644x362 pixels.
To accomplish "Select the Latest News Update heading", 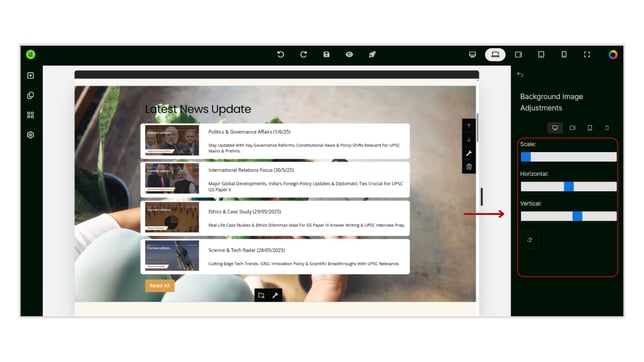I will click(198, 109).
